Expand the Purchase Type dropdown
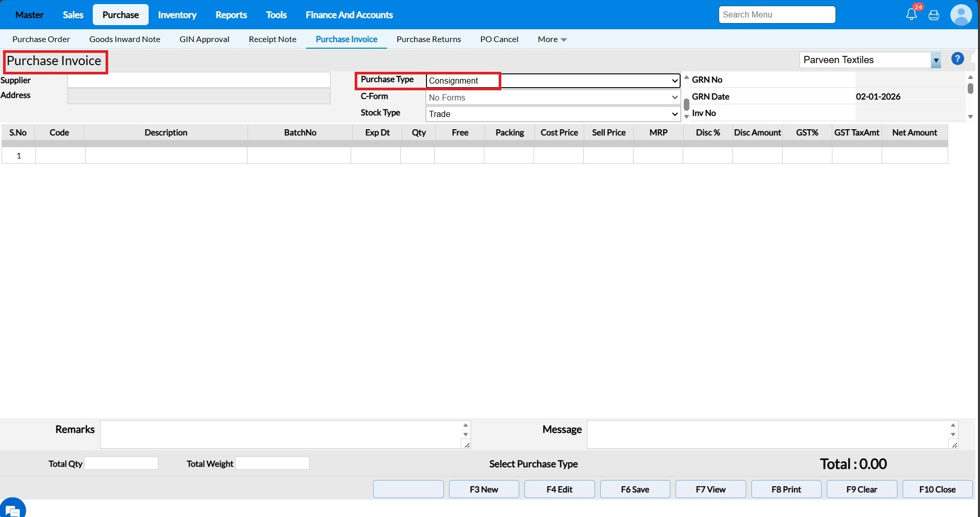This screenshot has width=980, height=517. coord(553,81)
